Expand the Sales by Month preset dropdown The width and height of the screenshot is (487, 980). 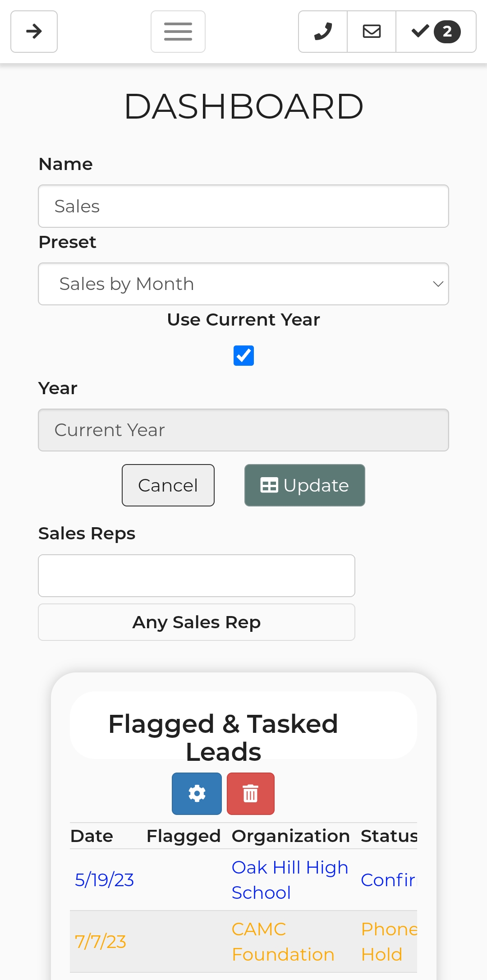click(x=243, y=284)
